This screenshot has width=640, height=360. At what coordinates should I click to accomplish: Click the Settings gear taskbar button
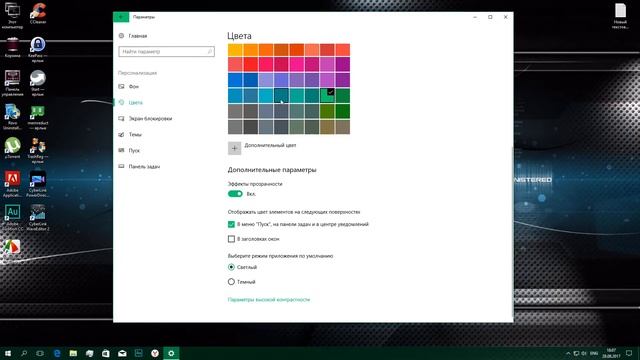[x=171, y=353]
